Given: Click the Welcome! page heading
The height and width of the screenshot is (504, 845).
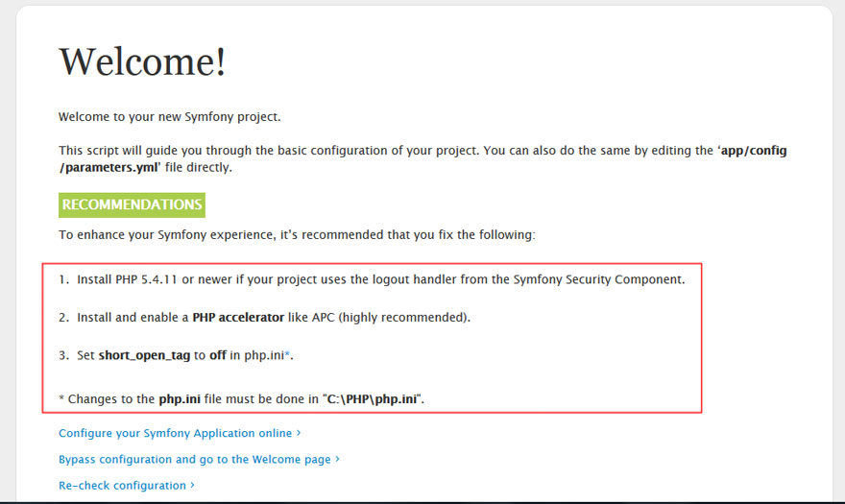Looking at the screenshot, I should point(142,61).
